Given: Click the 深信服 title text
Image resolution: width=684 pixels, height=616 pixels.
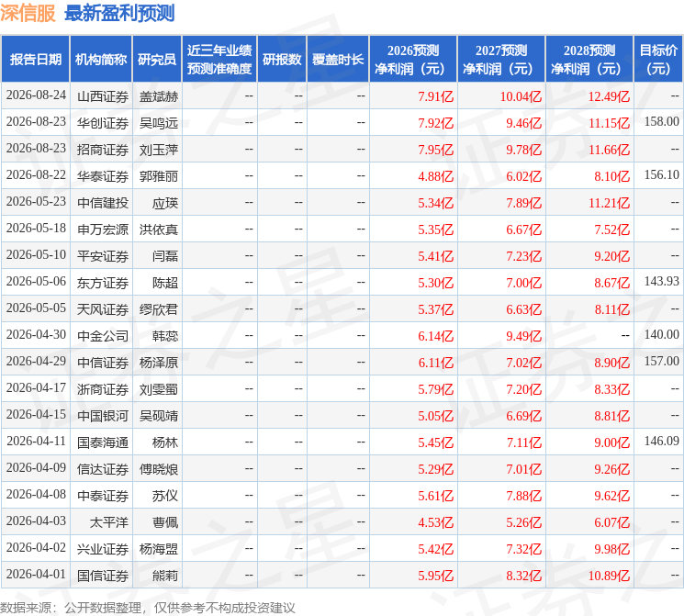Looking at the screenshot, I should coord(28,13).
